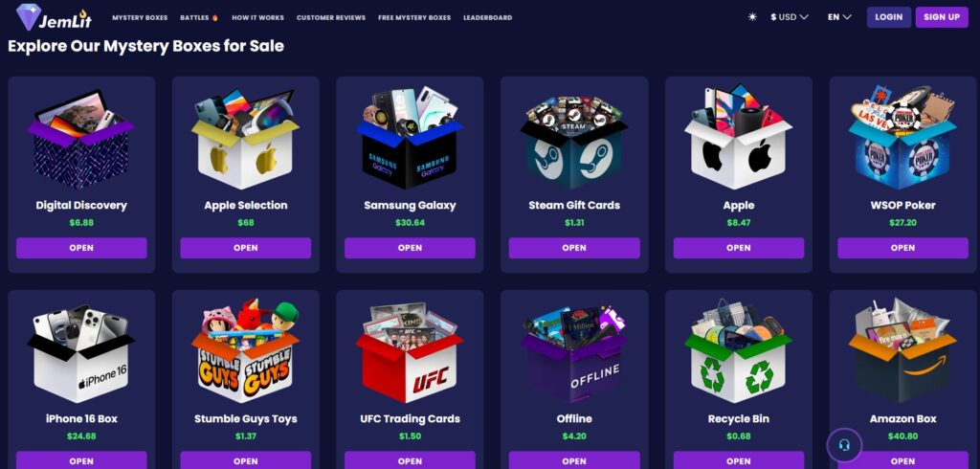980x469 pixels.
Task: Expand the EN language dropdown
Action: (839, 17)
